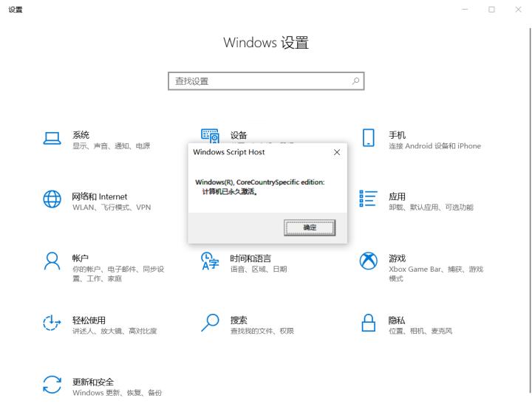
Task: Open the Gaming Xbox icon
Action: [369, 261]
